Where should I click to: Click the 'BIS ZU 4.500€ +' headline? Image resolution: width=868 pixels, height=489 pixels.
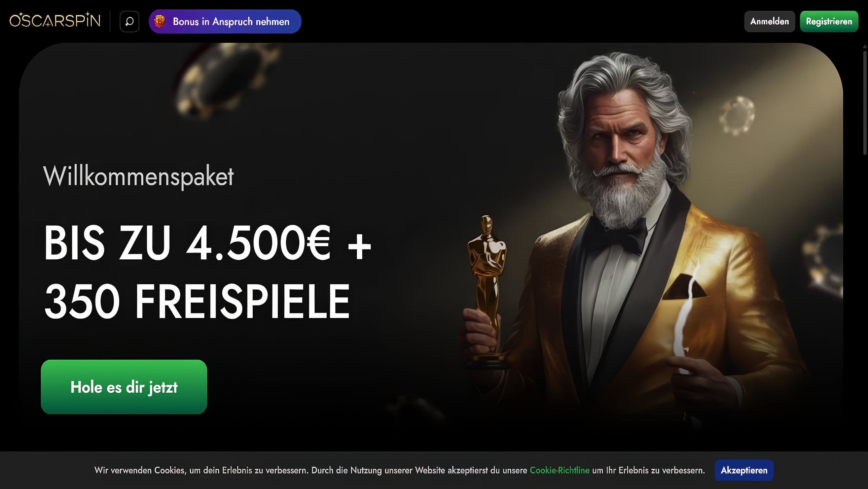208,243
